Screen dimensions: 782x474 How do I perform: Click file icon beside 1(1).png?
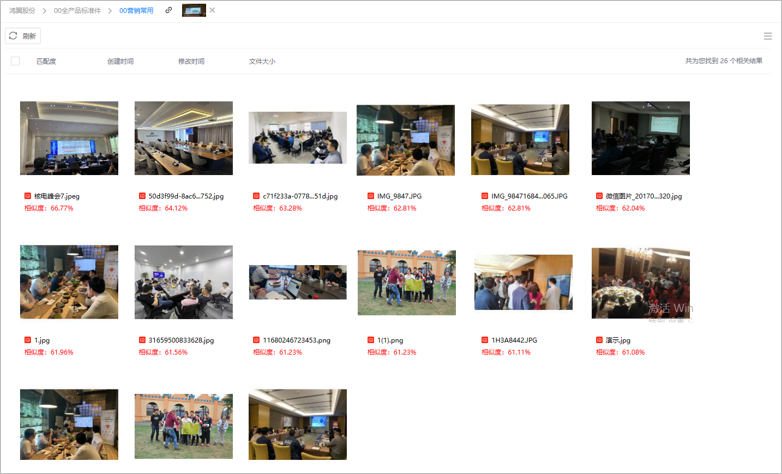click(x=371, y=340)
